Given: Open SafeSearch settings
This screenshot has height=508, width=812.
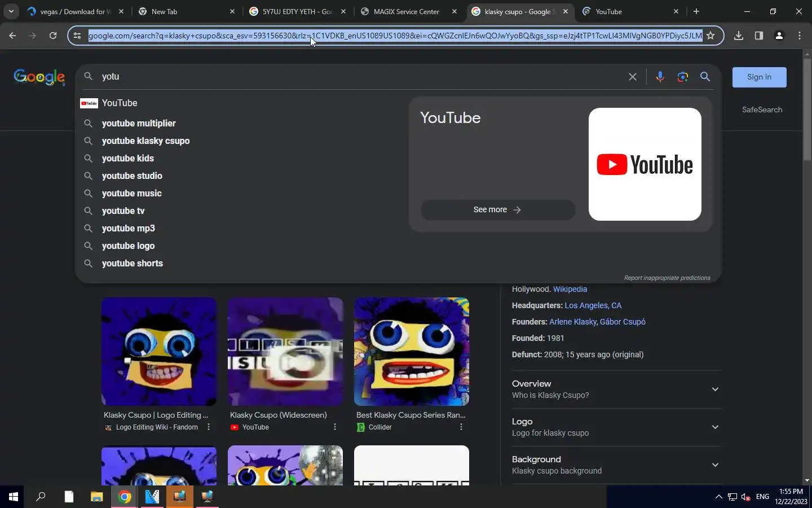Looking at the screenshot, I should [x=762, y=110].
